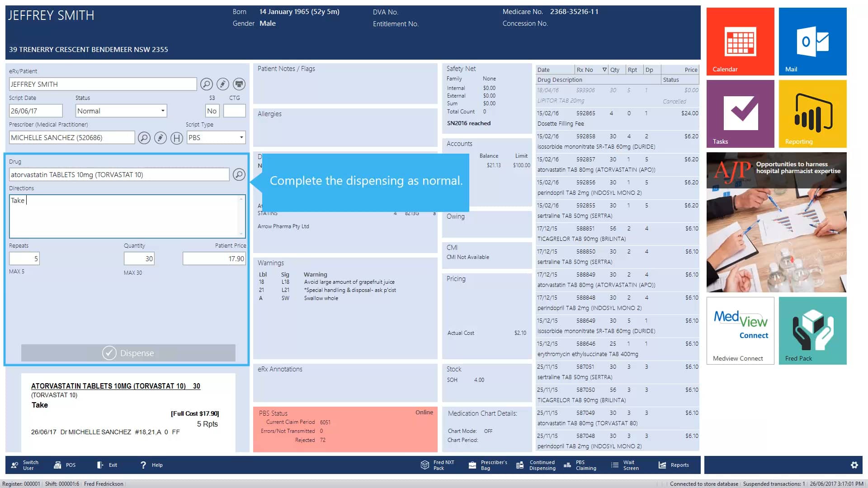Open the Rx No column filter arrow
The height and width of the screenshot is (488, 868).
pos(605,70)
